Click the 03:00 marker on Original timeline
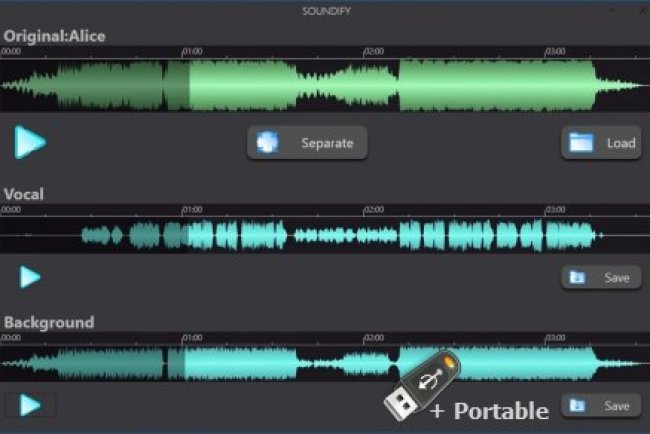 pyautogui.click(x=555, y=51)
